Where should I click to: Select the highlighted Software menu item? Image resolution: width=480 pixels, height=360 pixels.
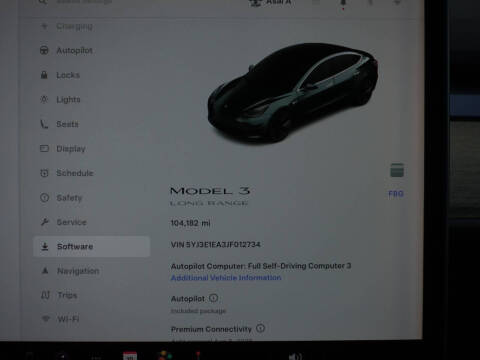coord(92,247)
